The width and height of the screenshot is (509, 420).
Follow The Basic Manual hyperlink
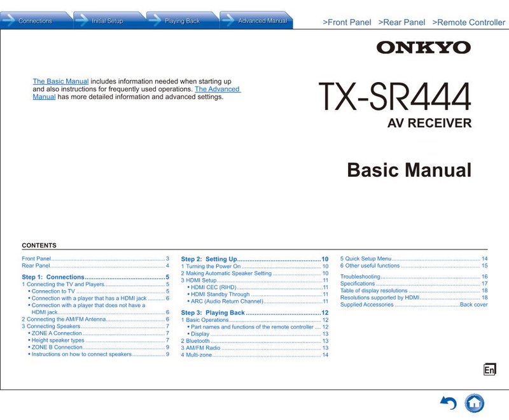click(x=60, y=81)
